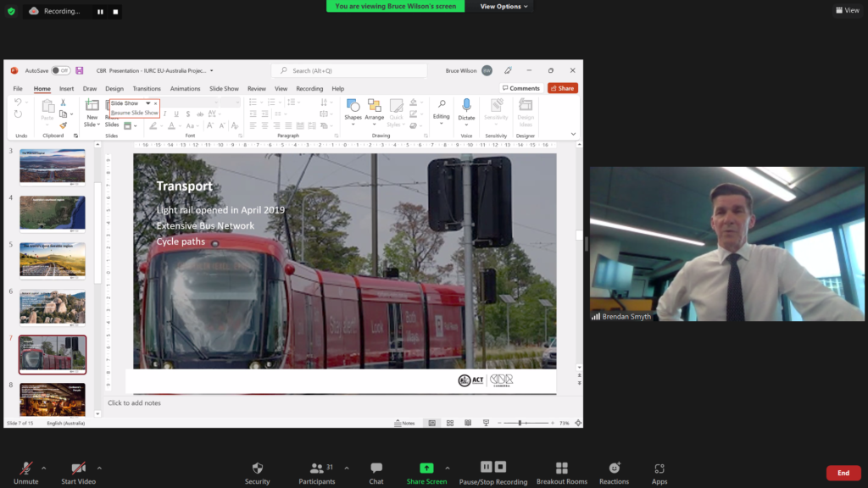Switch to the Transitions ribbon tab
This screenshot has height=488, width=868.
click(147, 88)
